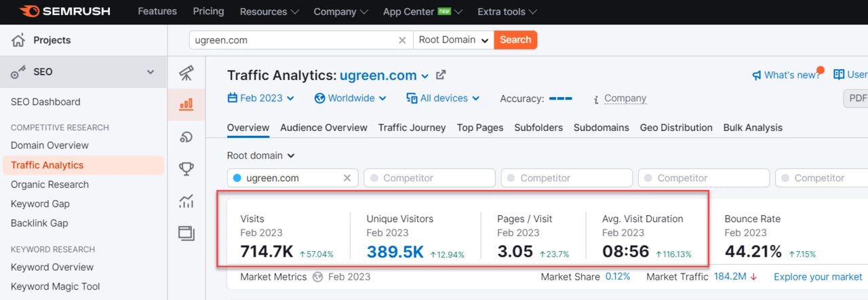The width and height of the screenshot is (868, 300).
Task: Click the red down arrow beside Market Traffic
Action: click(753, 277)
